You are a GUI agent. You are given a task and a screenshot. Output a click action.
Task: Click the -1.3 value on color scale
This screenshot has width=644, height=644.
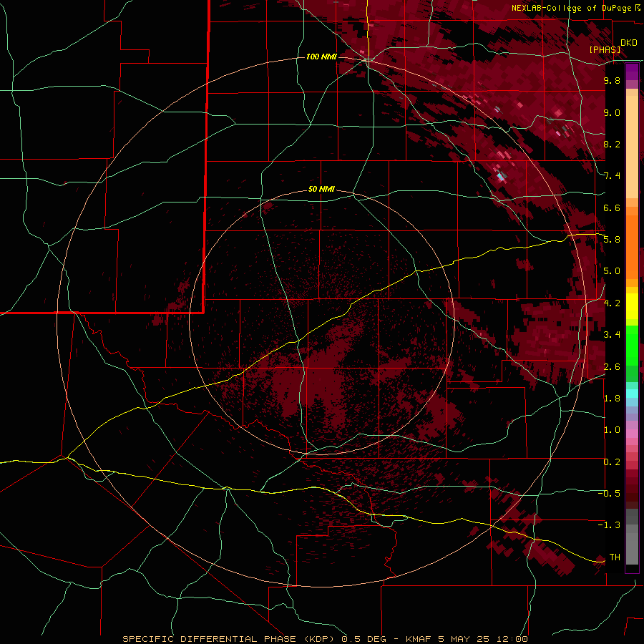point(609,525)
